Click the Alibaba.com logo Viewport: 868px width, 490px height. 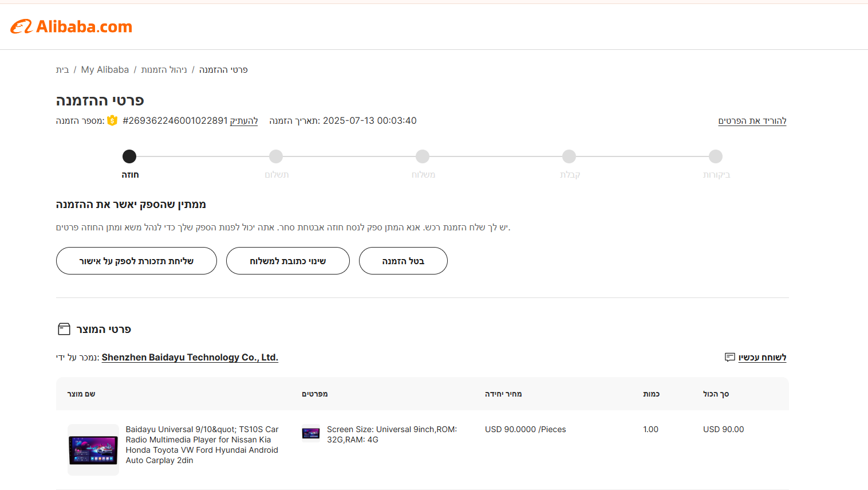(71, 26)
